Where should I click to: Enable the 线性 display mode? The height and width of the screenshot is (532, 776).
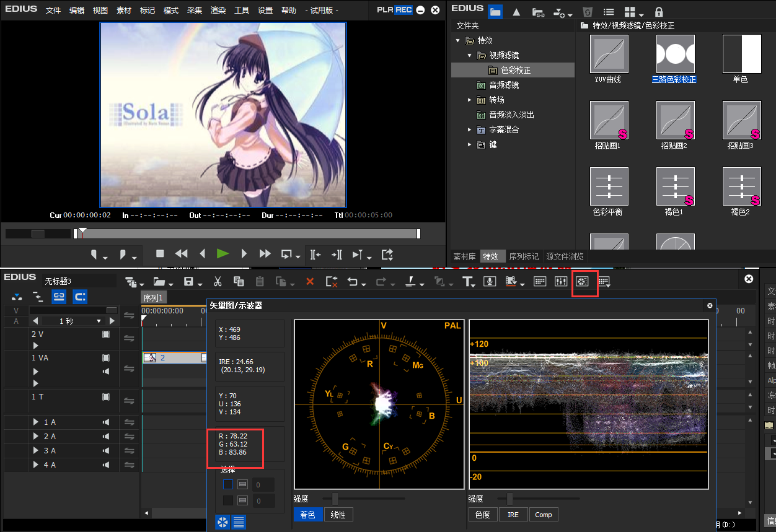pos(338,515)
